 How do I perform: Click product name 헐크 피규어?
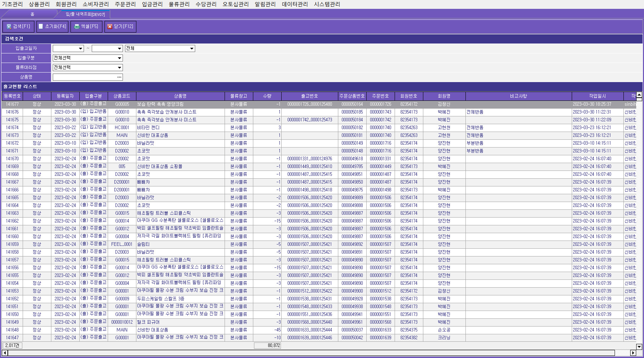point(148,322)
